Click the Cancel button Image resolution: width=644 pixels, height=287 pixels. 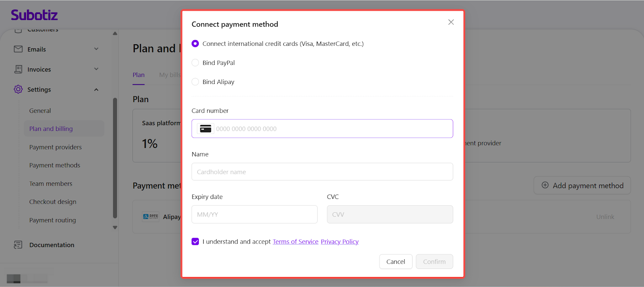tap(396, 262)
